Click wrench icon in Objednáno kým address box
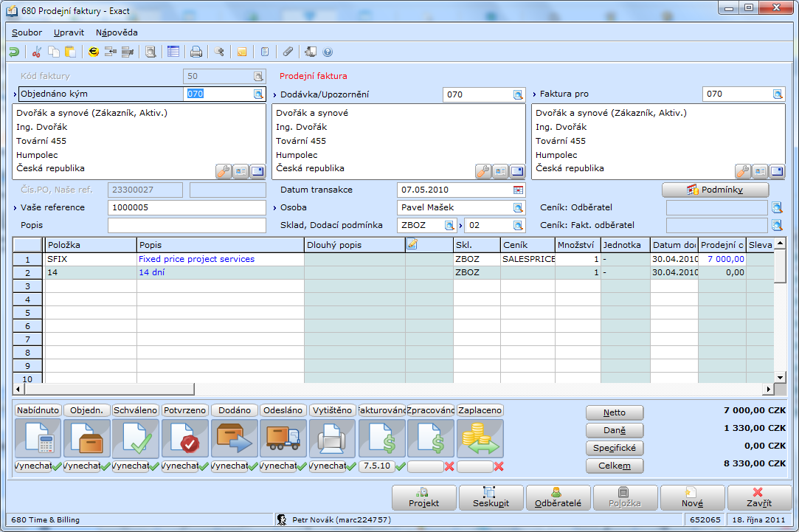Viewport: 799px width, 532px height. [224, 171]
